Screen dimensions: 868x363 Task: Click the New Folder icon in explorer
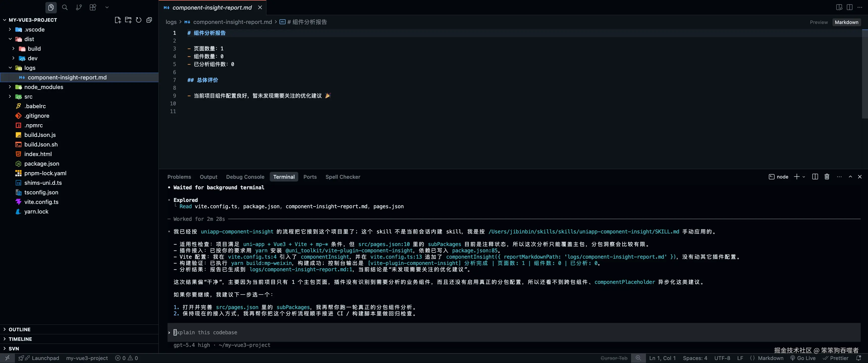(128, 20)
